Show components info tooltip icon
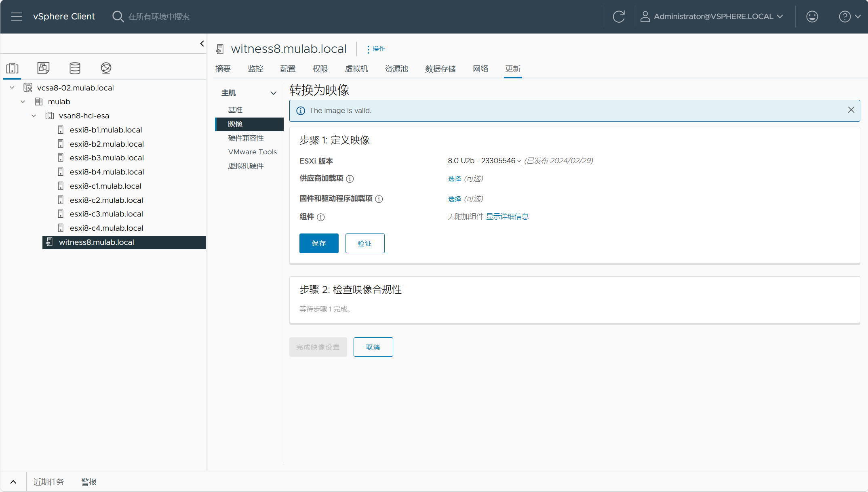The width and height of the screenshot is (868, 492). [321, 217]
